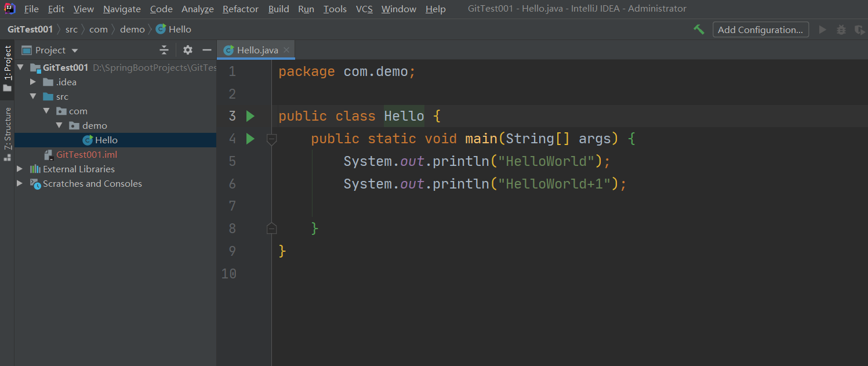Open the Tools menu
The height and width of the screenshot is (366, 868).
335,9
